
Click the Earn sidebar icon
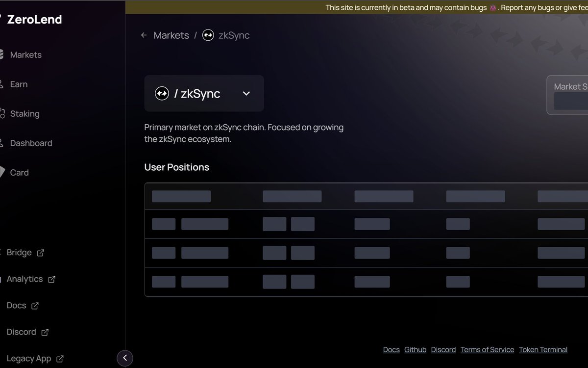point(1,84)
